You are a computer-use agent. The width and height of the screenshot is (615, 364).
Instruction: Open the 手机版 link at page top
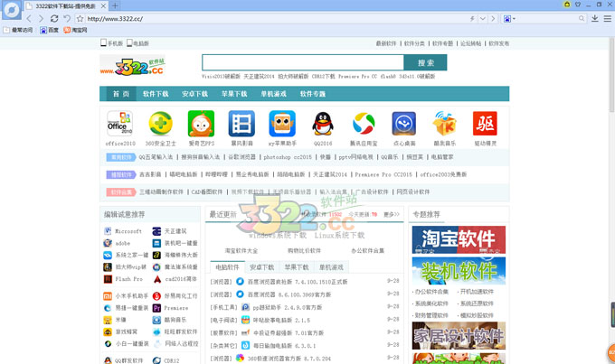tap(112, 43)
